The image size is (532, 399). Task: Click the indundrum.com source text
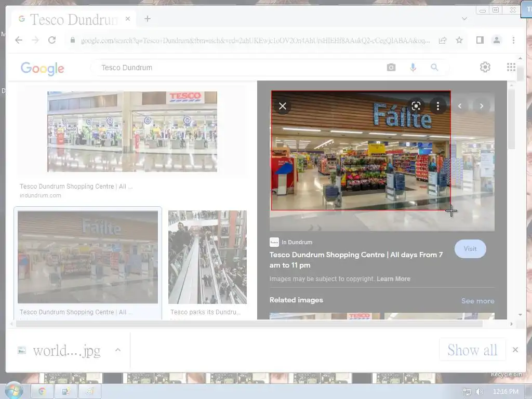click(41, 195)
